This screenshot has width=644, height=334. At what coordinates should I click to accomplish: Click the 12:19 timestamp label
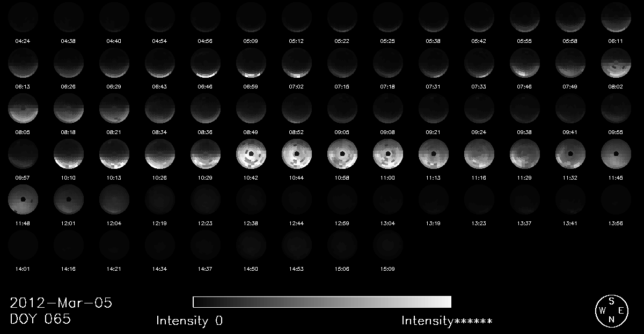160,223
